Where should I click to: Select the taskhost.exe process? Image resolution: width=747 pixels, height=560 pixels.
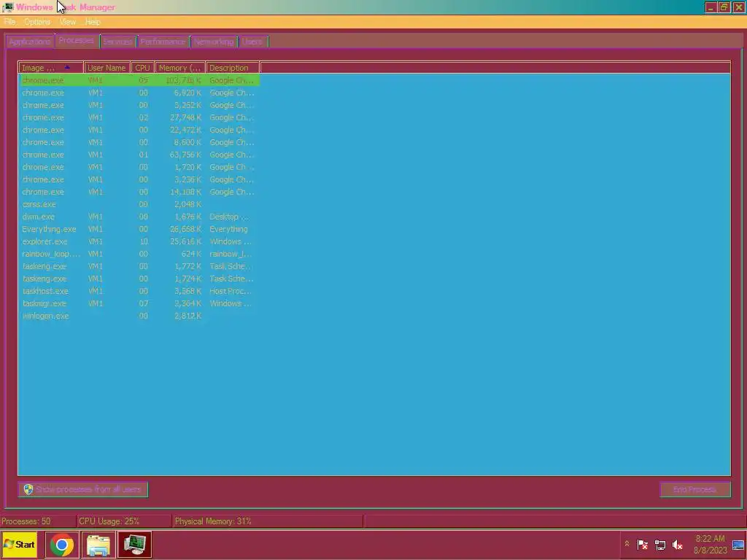pos(139,291)
